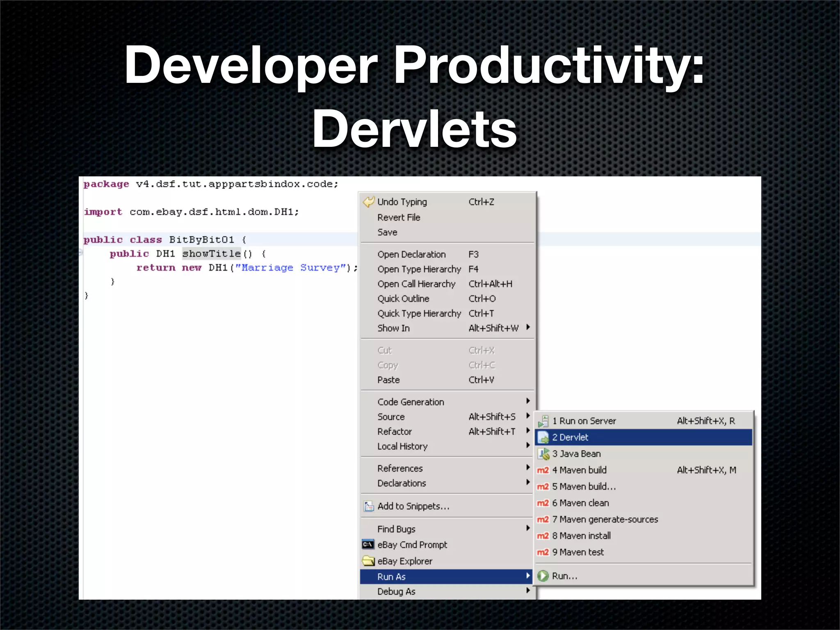Click the Run on Server icon
840x630 pixels.
(543, 421)
